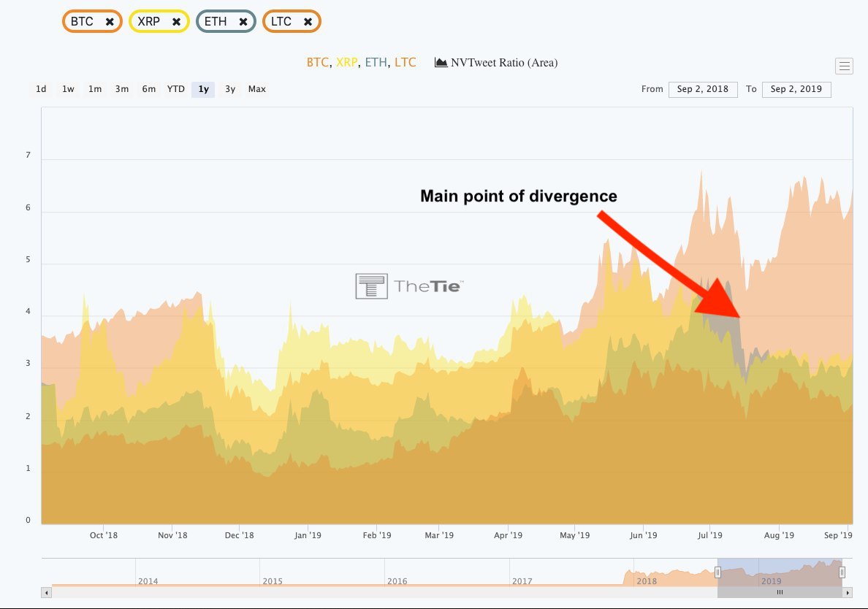Open the chart hamburger menu

(x=844, y=66)
